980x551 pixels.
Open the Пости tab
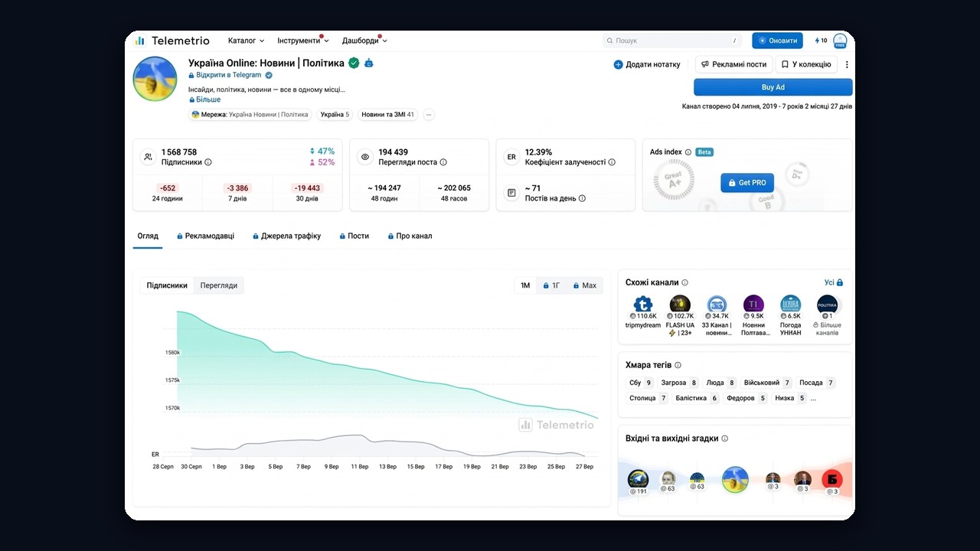click(354, 236)
